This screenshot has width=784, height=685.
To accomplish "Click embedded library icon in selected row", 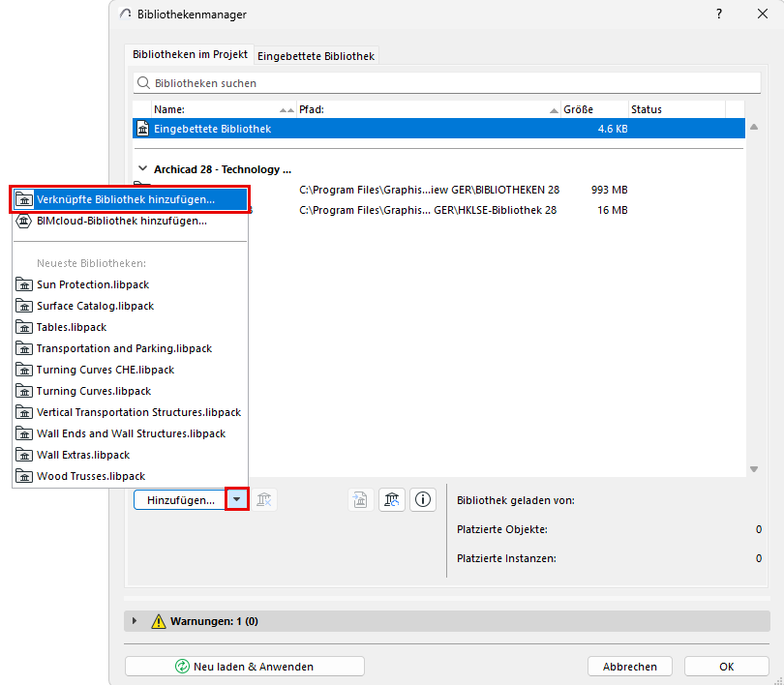I will click(x=143, y=129).
